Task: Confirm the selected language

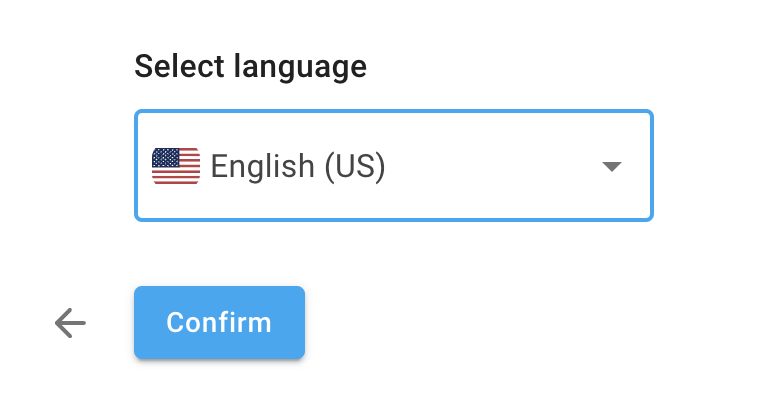Action: click(219, 322)
